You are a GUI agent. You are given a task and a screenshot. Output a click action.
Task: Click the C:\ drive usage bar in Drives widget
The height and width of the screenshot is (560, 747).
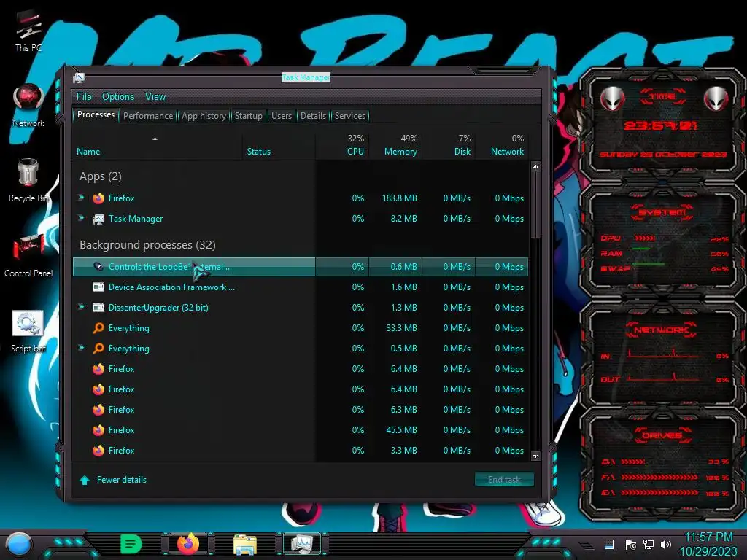click(632, 462)
